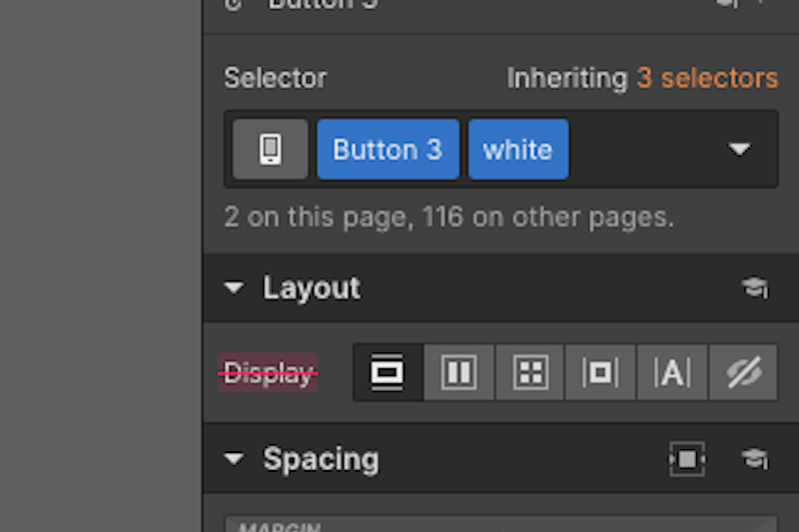
Task: Choose the Grid display icon
Action: (x=529, y=373)
